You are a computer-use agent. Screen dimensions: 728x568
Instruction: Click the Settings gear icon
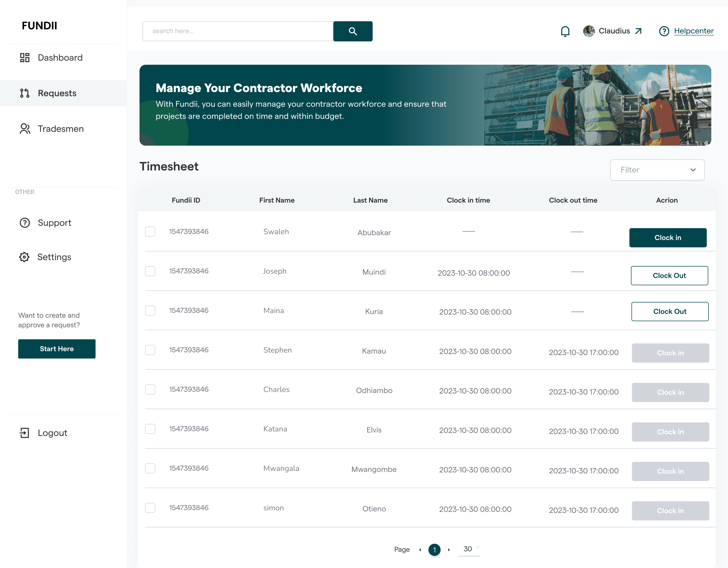pyautogui.click(x=24, y=257)
